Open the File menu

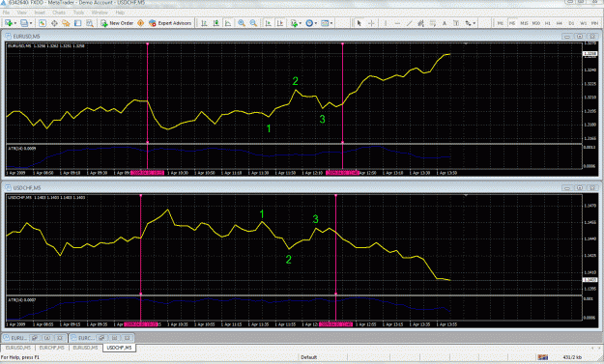[x=6, y=13]
